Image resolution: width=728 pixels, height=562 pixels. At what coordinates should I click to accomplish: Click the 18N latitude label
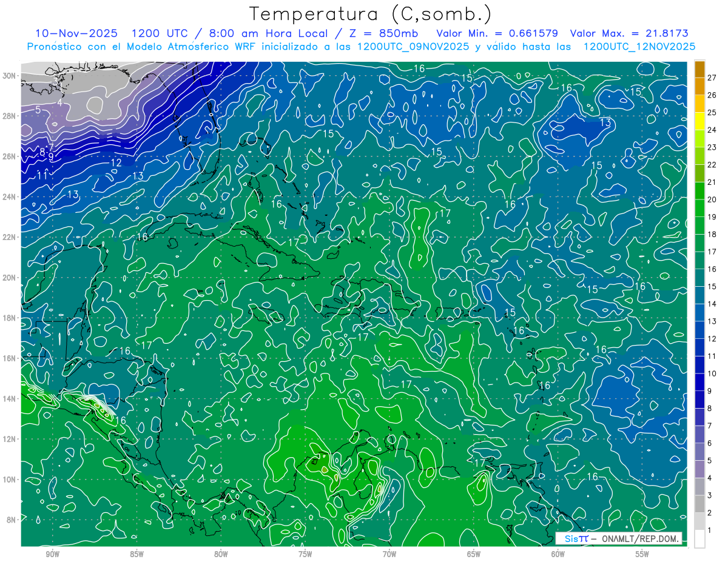pos(9,318)
